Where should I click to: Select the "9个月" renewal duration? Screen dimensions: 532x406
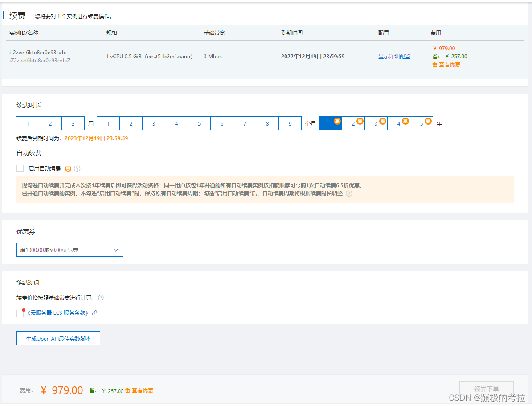290,123
